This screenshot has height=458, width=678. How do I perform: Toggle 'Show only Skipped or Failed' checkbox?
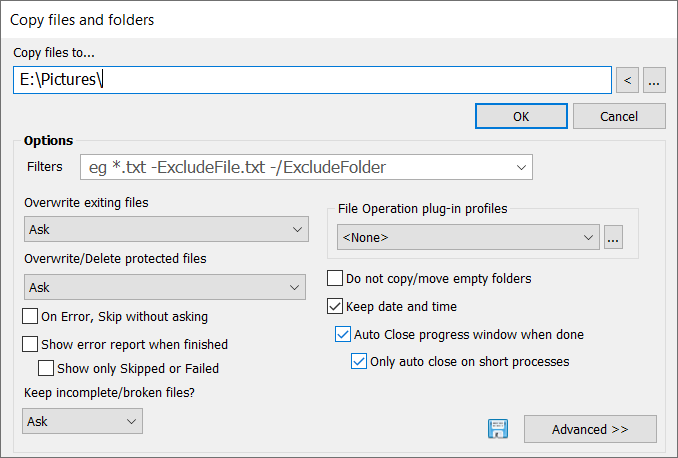[46, 368]
